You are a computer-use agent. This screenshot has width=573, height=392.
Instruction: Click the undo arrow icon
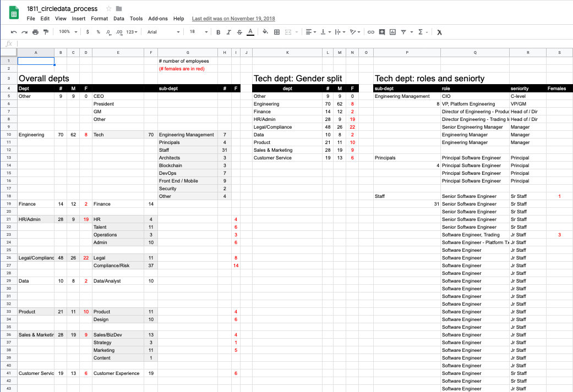click(14, 32)
